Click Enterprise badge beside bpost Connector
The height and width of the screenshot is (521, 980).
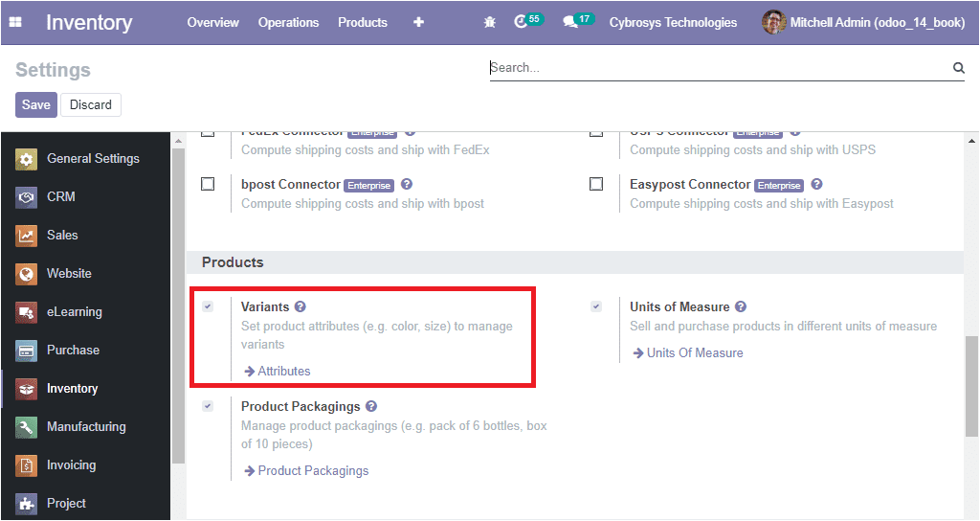click(x=368, y=185)
